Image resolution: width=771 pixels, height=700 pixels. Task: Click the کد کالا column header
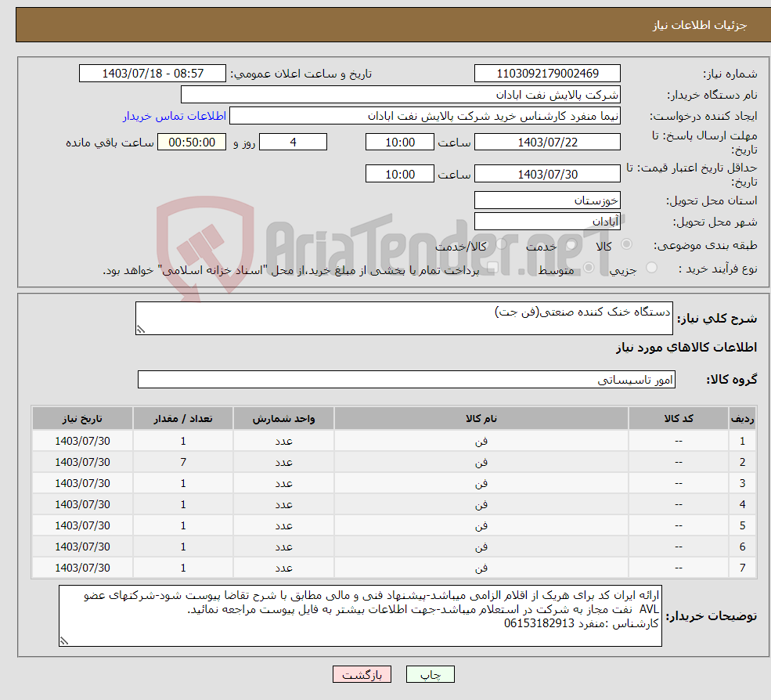coord(679,419)
